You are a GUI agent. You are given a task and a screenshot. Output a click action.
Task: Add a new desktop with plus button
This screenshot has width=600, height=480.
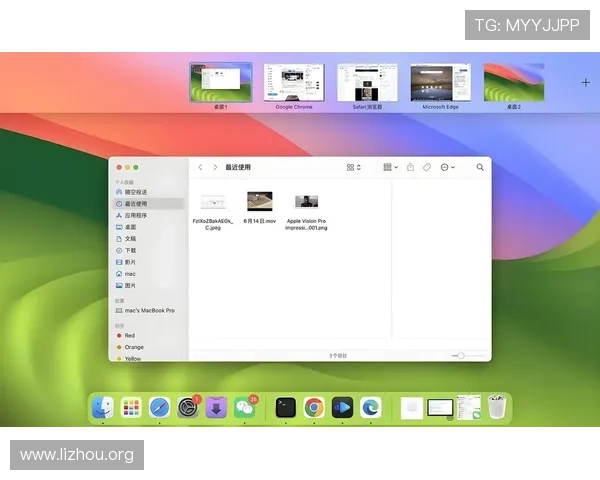[x=586, y=82]
